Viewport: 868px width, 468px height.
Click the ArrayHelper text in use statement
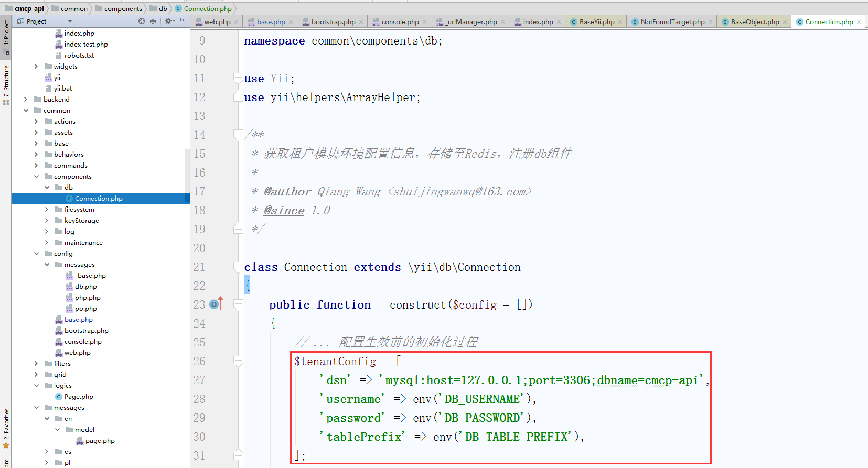coord(380,97)
